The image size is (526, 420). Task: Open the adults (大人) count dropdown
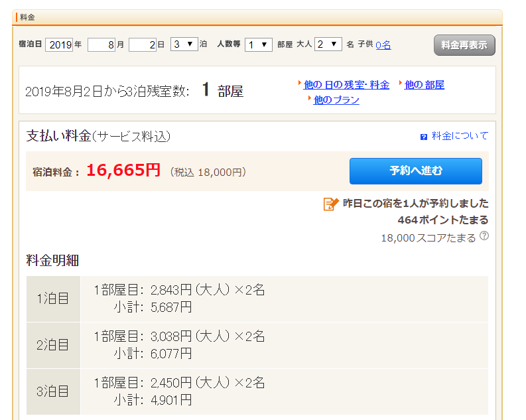(328, 44)
